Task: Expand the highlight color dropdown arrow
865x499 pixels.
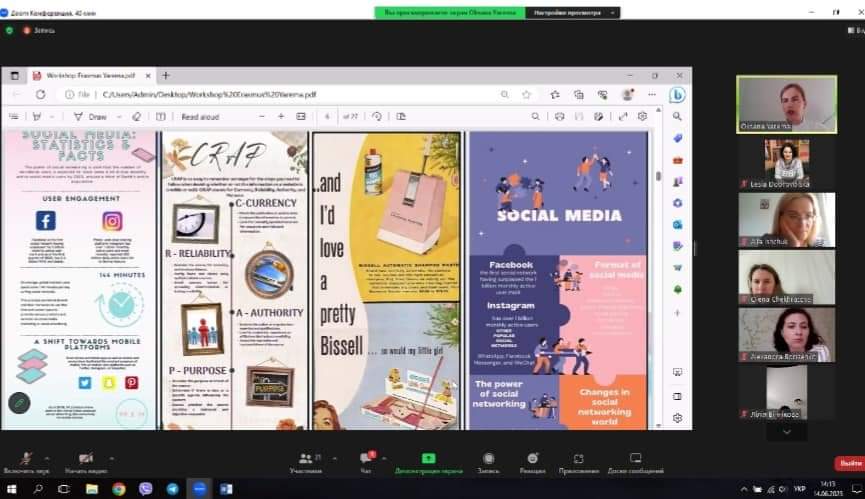Action: 52,117
